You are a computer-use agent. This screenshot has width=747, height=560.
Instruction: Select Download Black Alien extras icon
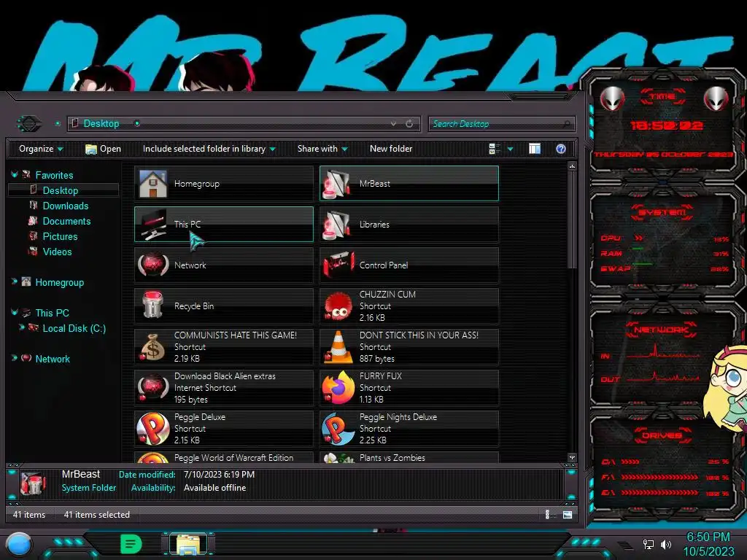152,388
